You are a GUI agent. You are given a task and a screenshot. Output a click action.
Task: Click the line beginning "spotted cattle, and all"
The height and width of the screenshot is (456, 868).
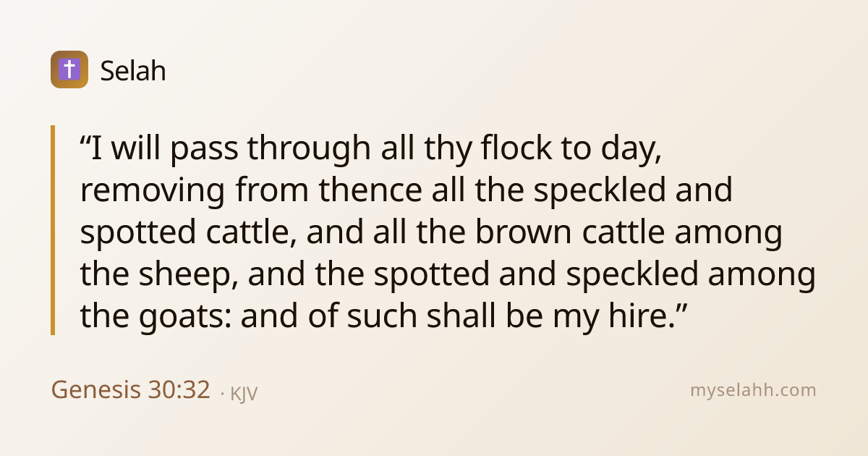(x=431, y=233)
